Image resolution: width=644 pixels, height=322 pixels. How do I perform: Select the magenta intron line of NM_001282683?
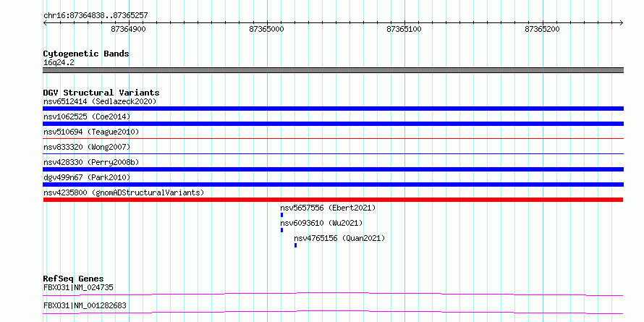pos(333,312)
